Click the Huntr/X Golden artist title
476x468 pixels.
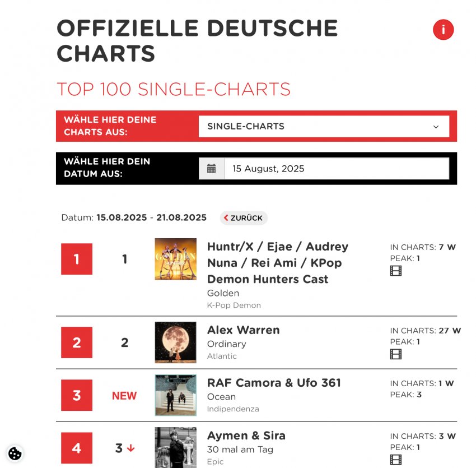point(277,262)
